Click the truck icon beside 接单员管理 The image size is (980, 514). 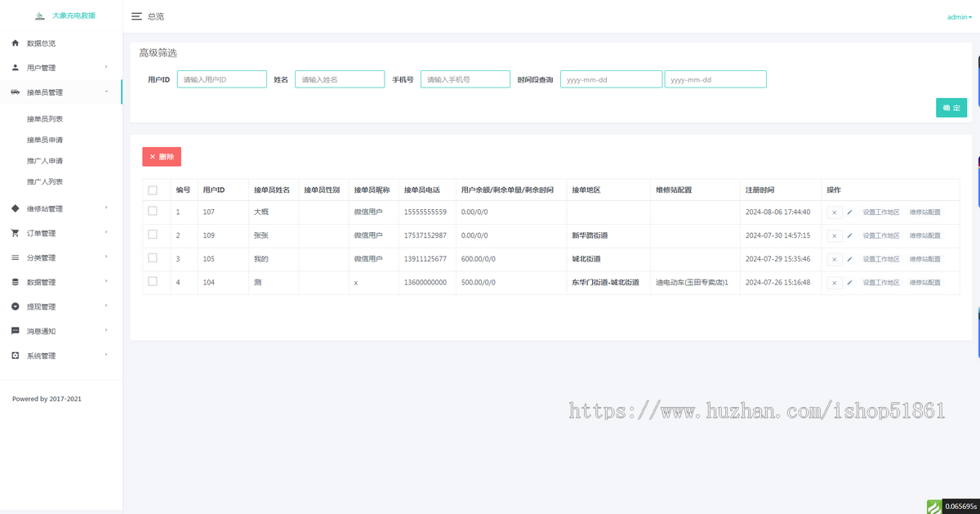(16, 92)
